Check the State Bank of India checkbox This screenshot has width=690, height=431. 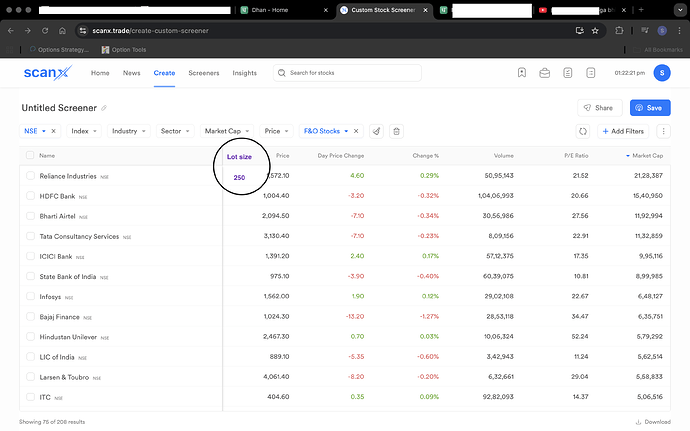click(x=30, y=276)
